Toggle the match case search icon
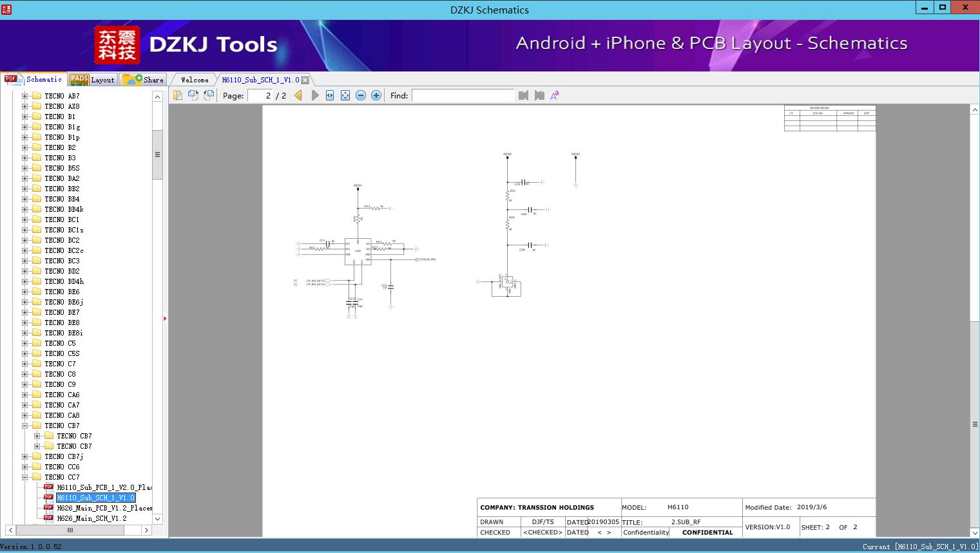Screen dimensions: 980x553 pyautogui.click(x=554, y=95)
